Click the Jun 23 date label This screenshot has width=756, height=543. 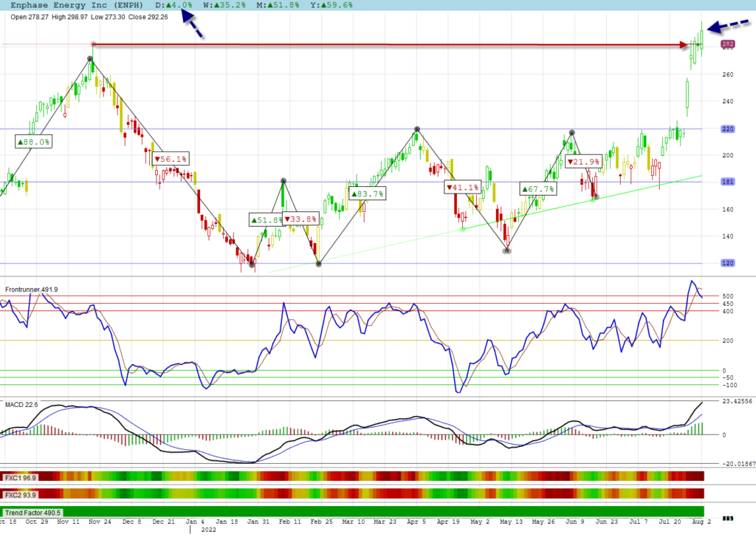pos(607,522)
